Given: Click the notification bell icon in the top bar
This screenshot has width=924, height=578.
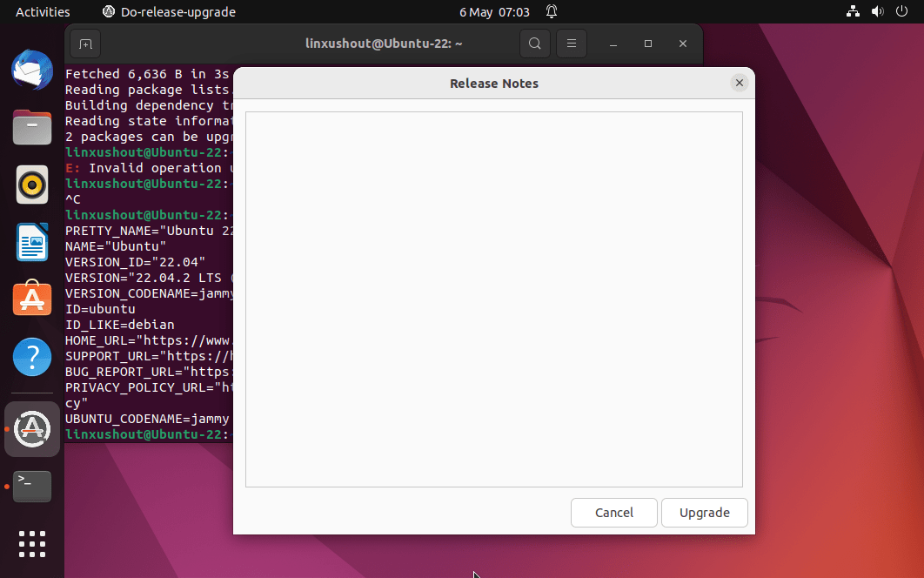Looking at the screenshot, I should (551, 11).
